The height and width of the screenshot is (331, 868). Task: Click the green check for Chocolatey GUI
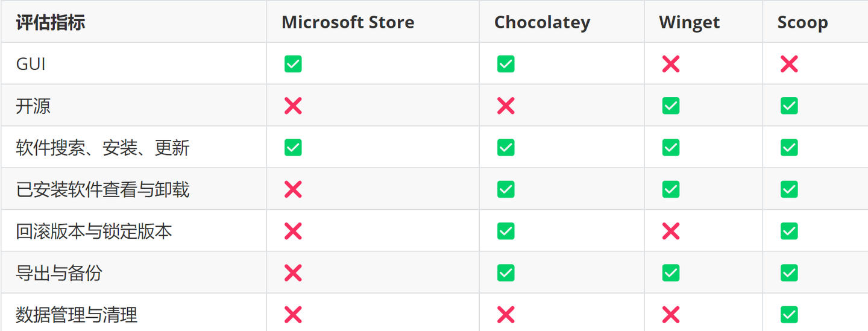[x=506, y=64]
